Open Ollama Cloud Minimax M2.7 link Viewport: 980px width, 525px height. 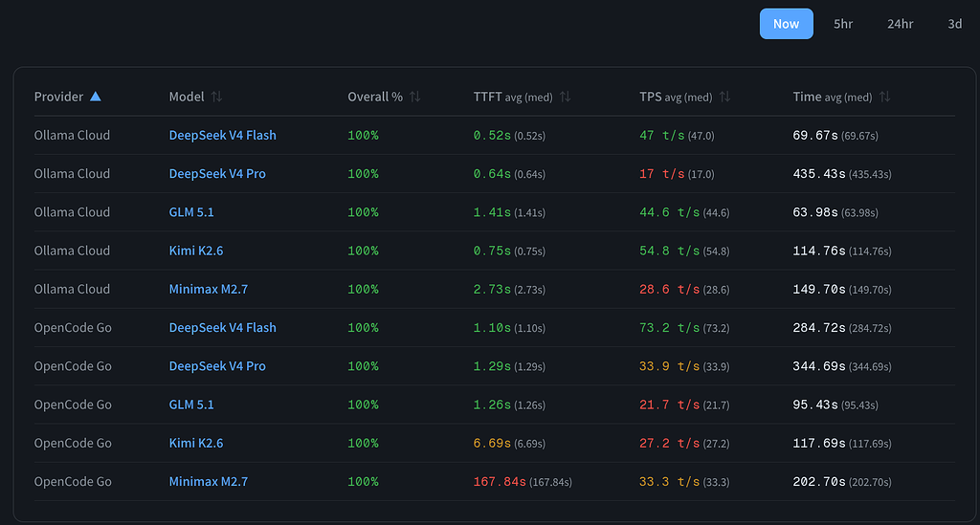pyautogui.click(x=208, y=290)
